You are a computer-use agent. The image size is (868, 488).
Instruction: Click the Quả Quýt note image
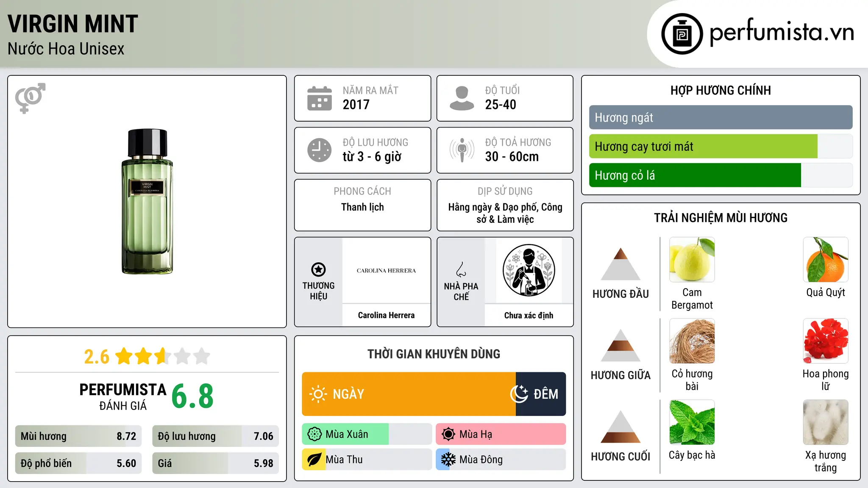tap(826, 260)
